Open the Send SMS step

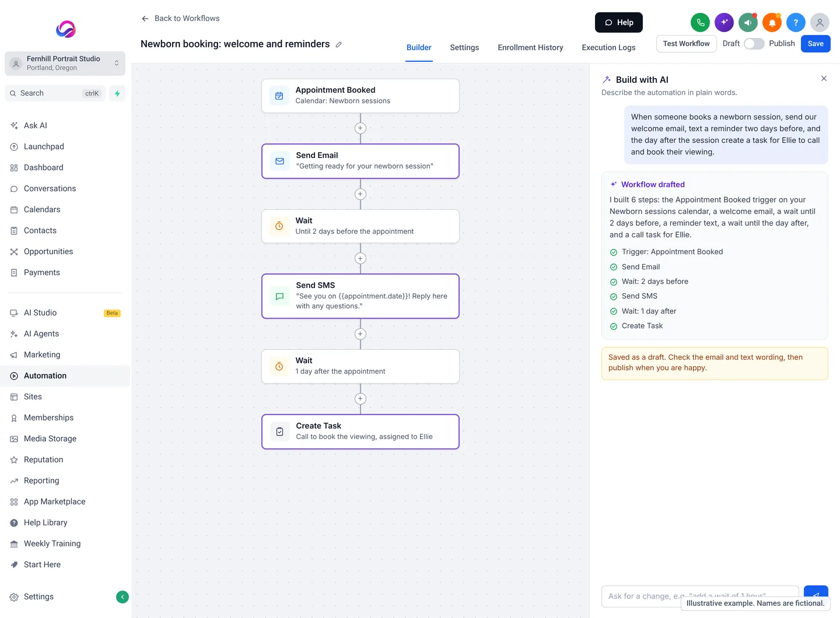click(x=360, y=296)
